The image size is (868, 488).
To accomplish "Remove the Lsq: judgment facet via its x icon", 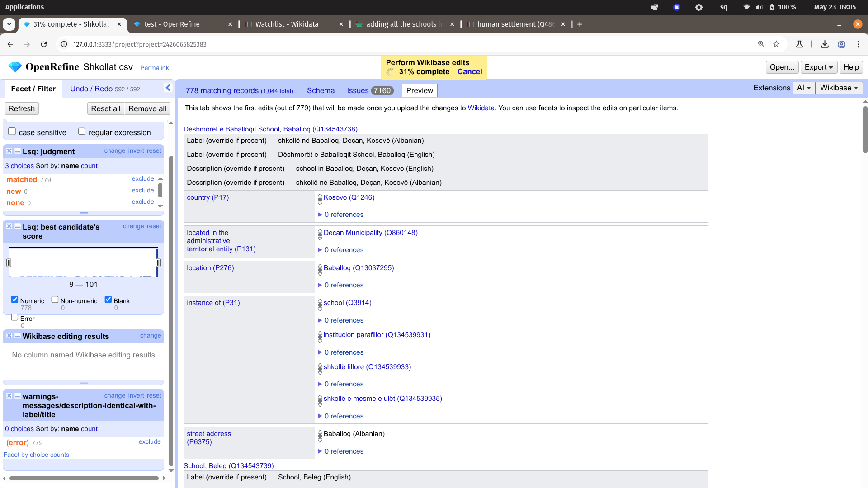I will click(x=9, y=150).
